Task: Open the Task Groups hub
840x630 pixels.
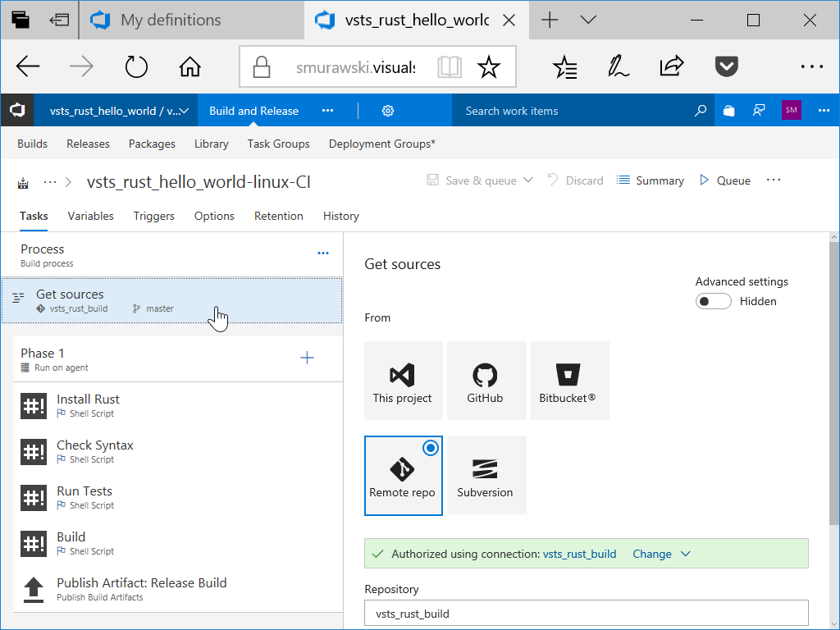Action: (x=279, y=144)
